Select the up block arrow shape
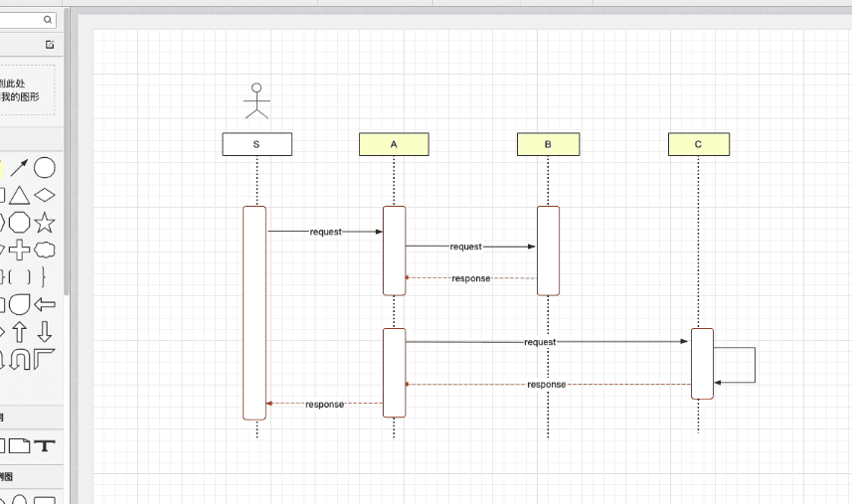This screenshot has width=852, height=504. [20, 332]
